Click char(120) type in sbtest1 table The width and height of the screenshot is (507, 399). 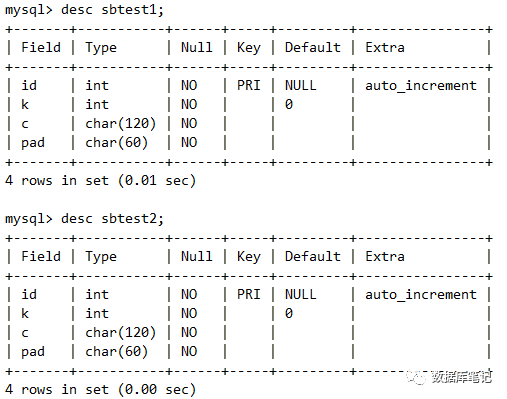pyautogui.click(x=121, y=124)
